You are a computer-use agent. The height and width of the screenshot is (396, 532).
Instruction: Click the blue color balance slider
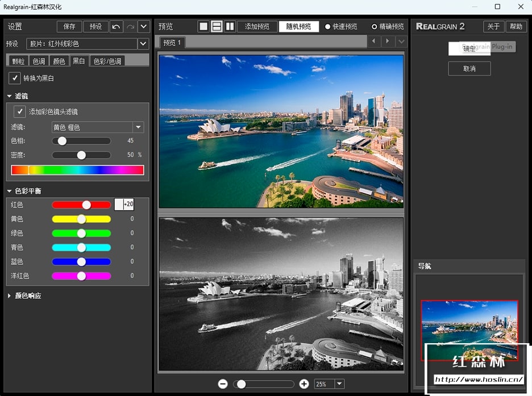click(81, 261)
